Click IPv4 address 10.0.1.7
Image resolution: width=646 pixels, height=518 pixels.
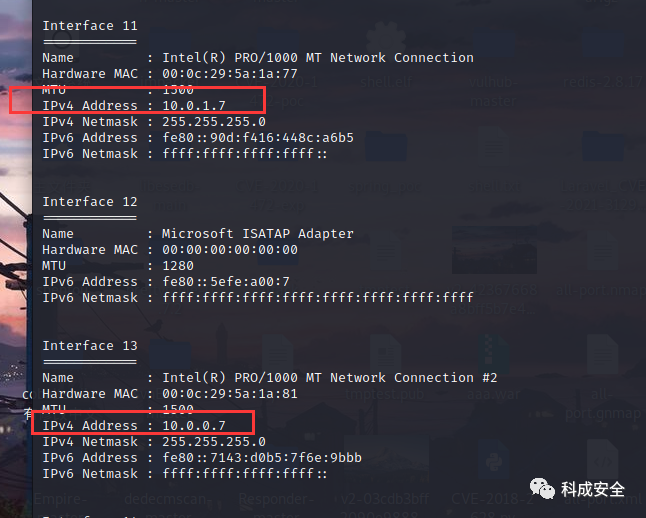point(194,105)
